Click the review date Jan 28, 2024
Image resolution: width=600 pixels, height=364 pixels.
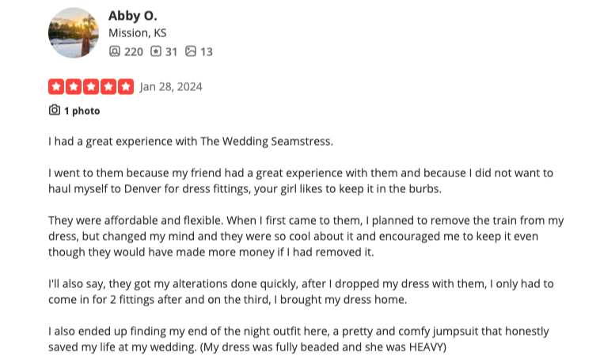[x=171, y=87]
